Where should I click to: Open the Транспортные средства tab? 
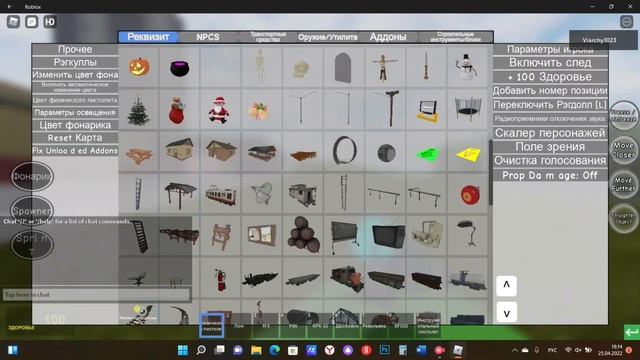point(268,37)
